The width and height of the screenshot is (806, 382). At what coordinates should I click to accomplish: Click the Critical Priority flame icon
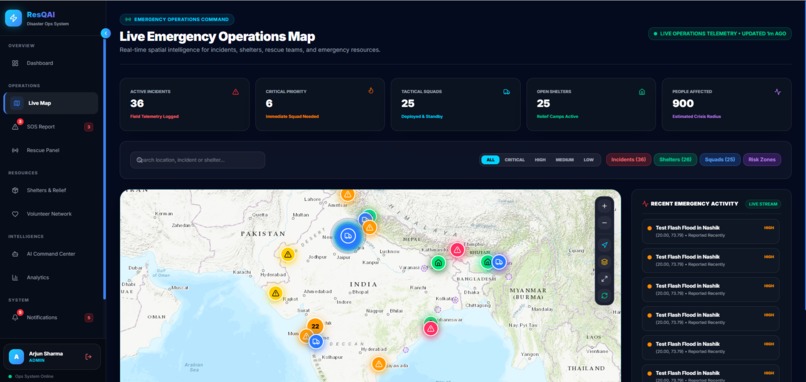pyautogui.click(x=371, y=91)
